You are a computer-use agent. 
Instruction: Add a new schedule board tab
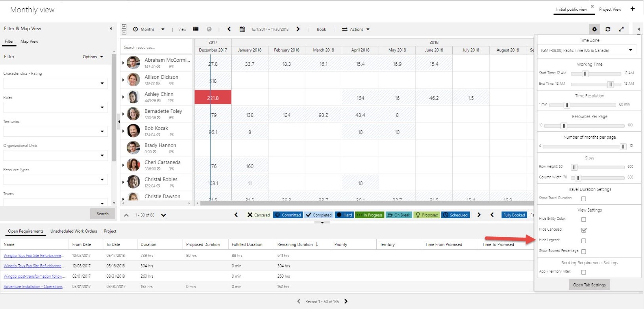[x=633, y=9]
